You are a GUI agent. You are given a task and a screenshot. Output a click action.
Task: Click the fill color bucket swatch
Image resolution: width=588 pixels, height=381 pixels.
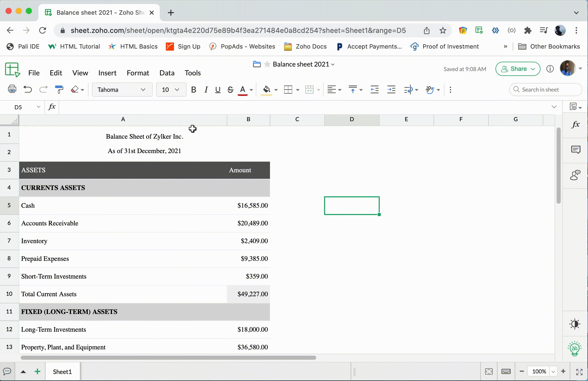266,90
